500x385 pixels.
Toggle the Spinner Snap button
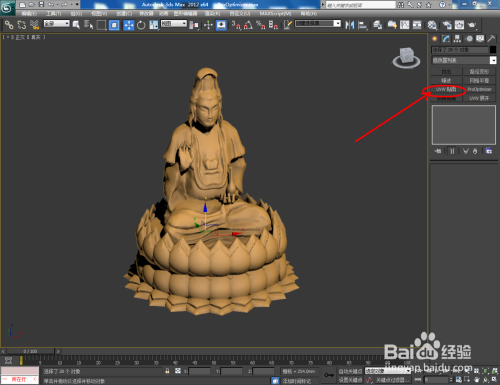click(x=273, y=25)
